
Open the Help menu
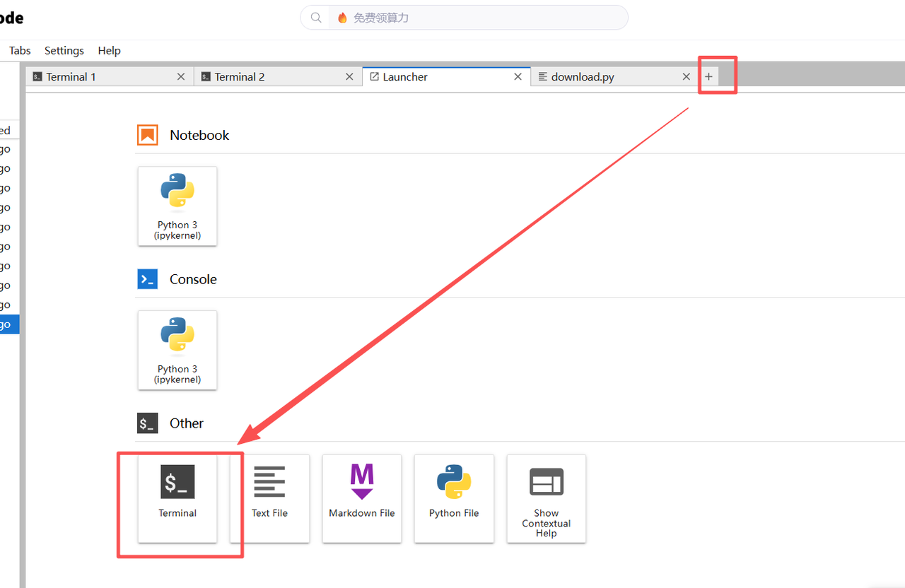pyautogui.click(x=110, y=50)
